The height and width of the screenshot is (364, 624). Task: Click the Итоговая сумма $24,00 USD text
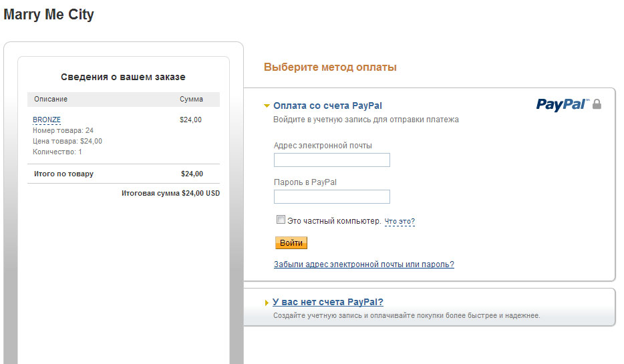pos(171,193)
